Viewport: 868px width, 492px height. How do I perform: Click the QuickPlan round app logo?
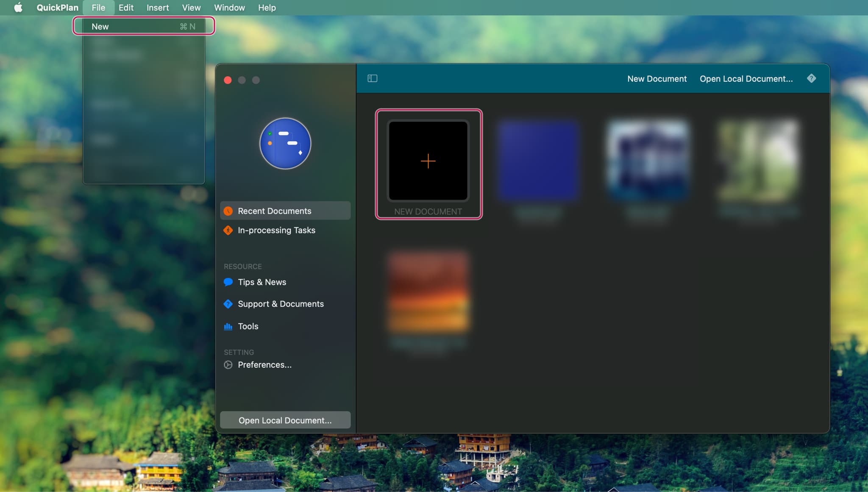click(285, 143)
